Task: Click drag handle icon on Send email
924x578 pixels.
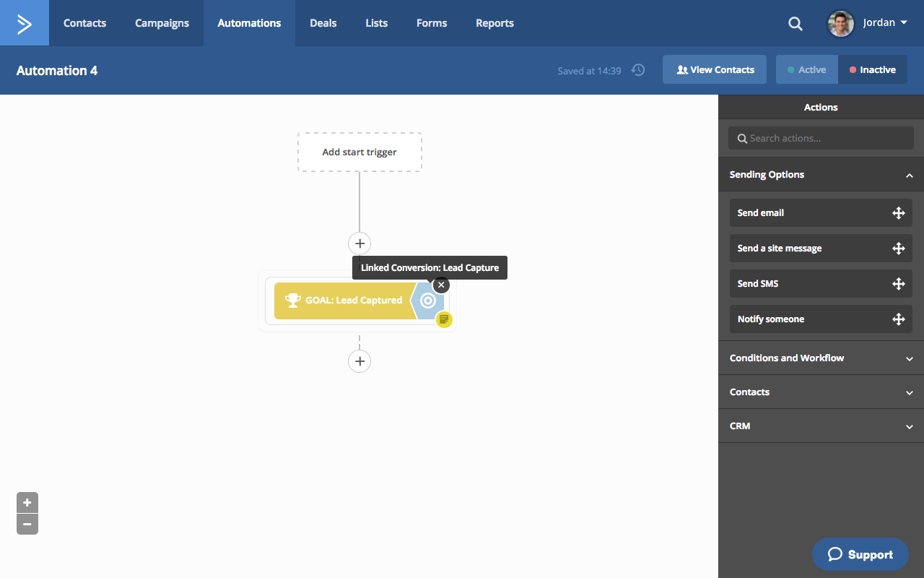Action: pyautogui.click(x=898, y=213)
